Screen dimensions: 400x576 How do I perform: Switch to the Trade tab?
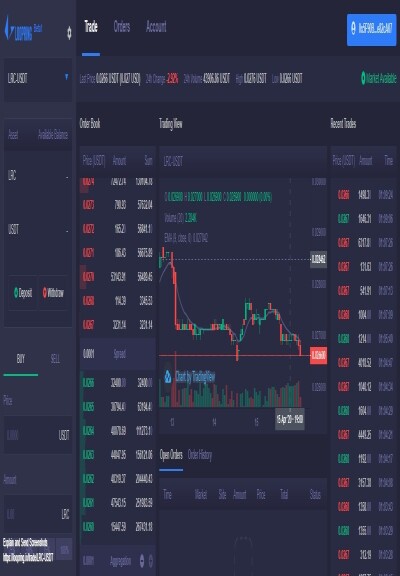[x=91, y=26]
